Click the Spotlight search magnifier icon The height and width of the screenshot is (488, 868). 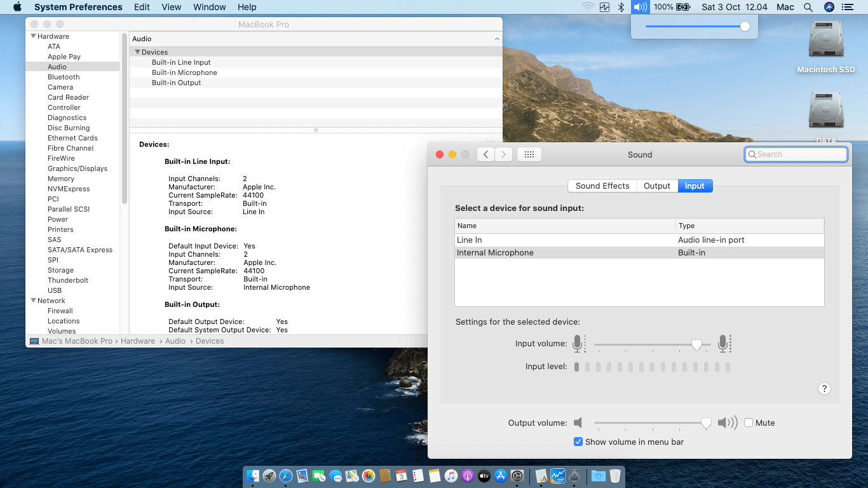coord(808,7)
